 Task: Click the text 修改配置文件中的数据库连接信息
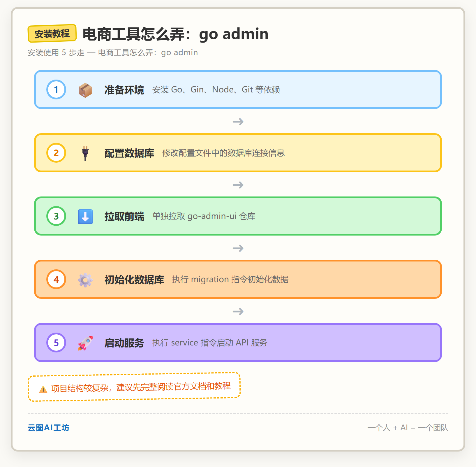coord(223,153)
